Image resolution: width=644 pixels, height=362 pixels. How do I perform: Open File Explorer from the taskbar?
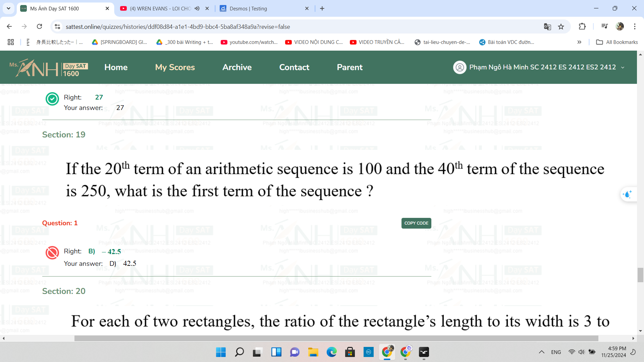(x=313, y=352)
